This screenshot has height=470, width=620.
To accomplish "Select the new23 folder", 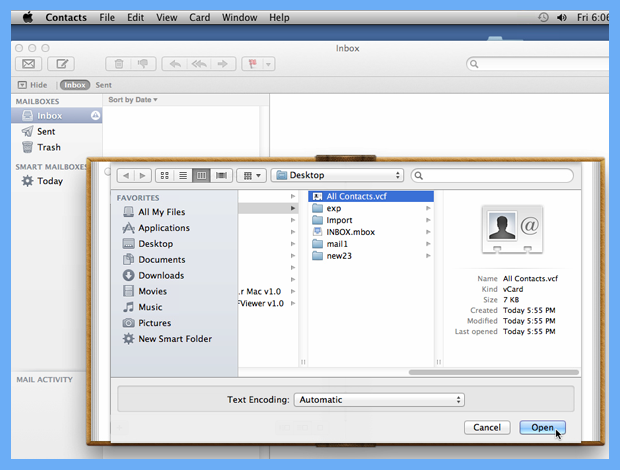I will tap(371, 256).
